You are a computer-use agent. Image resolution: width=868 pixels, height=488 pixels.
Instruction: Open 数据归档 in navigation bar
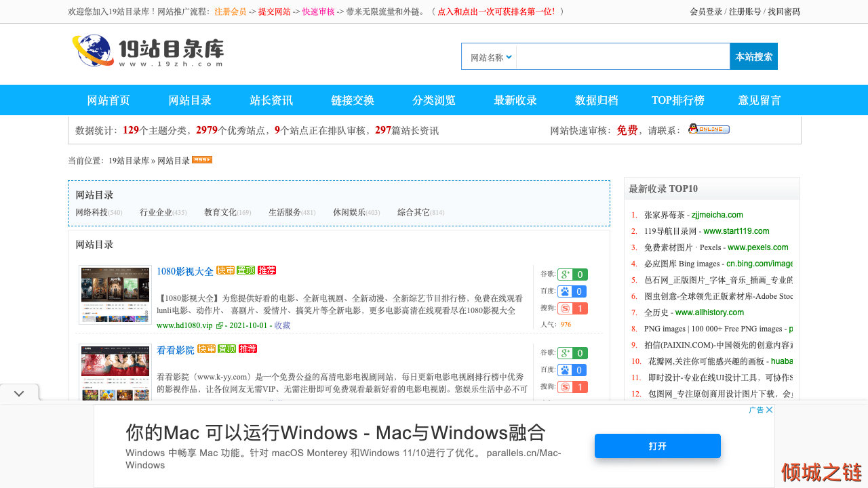point(597,100)
